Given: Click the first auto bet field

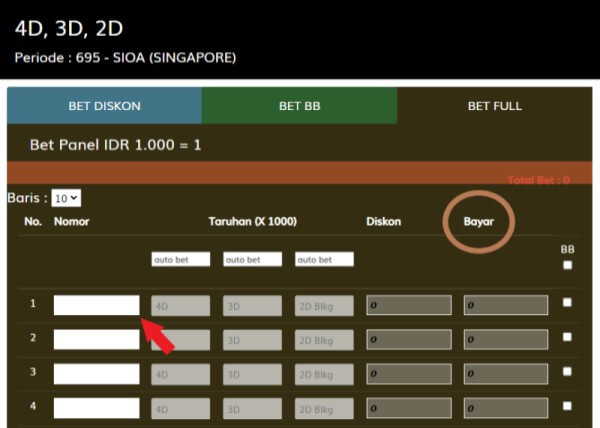Looking at the screenshot, I should 181,259.
